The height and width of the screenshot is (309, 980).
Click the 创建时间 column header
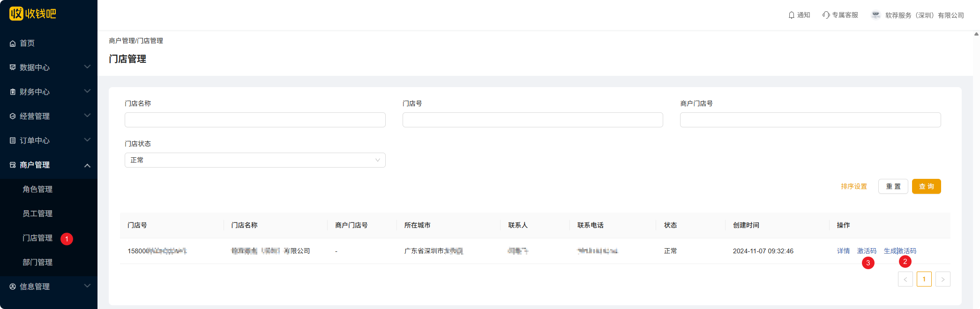746,225
